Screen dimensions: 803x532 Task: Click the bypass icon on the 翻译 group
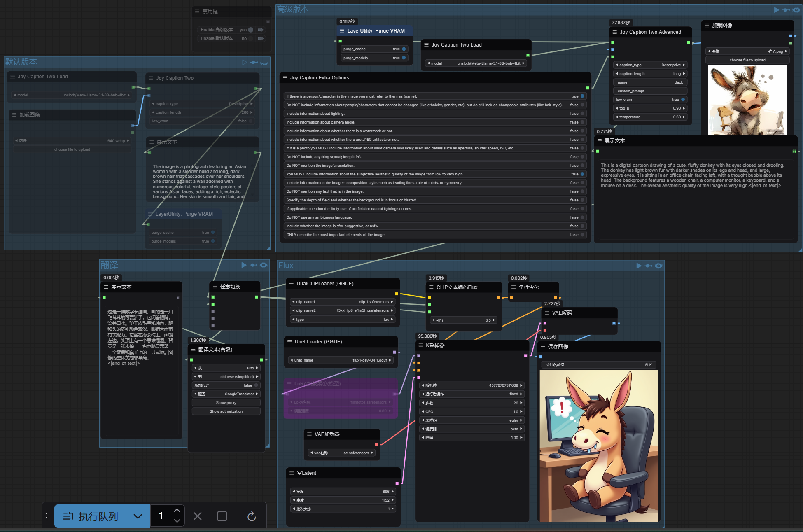pos(254,265)
